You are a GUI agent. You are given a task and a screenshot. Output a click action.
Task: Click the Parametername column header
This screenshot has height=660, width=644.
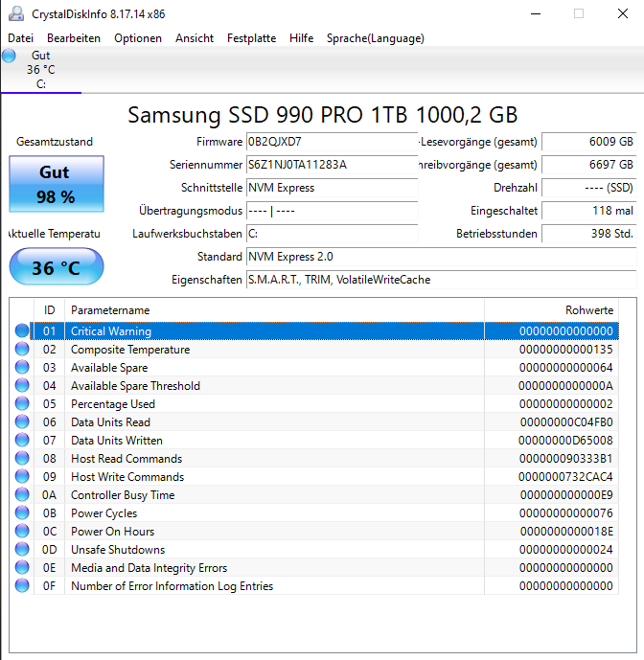[274, 310]
